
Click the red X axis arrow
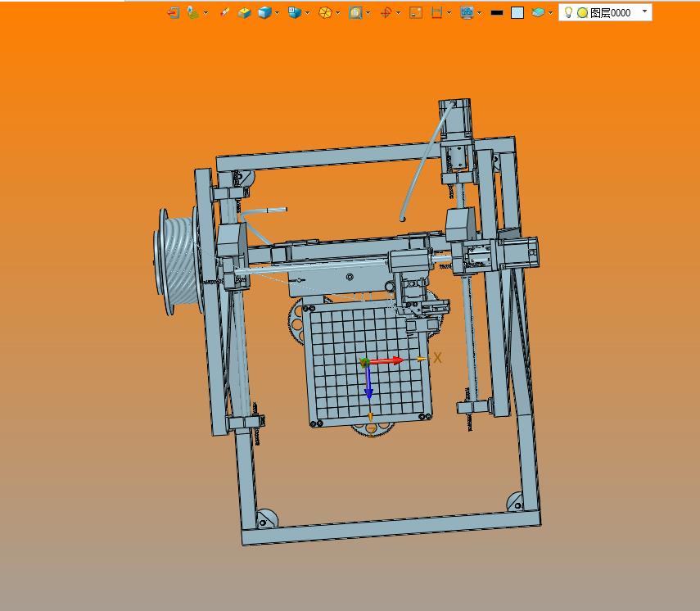click(x=387, y=361)
